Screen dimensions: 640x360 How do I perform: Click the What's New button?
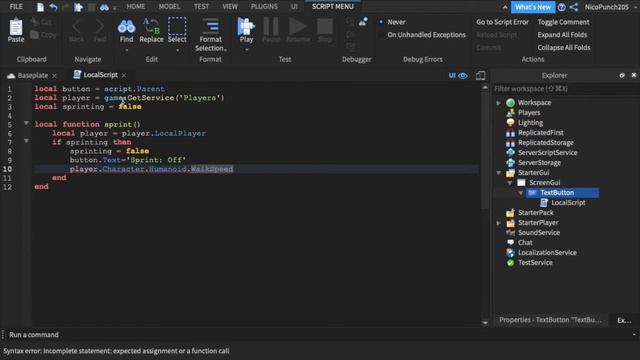click(x=533, y=7)
